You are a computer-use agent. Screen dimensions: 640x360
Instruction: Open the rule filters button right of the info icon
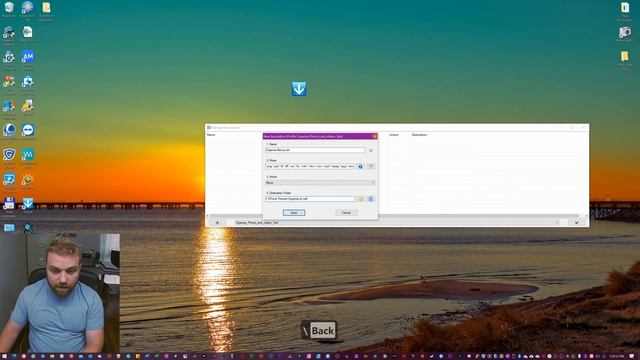tap(371, 166)
